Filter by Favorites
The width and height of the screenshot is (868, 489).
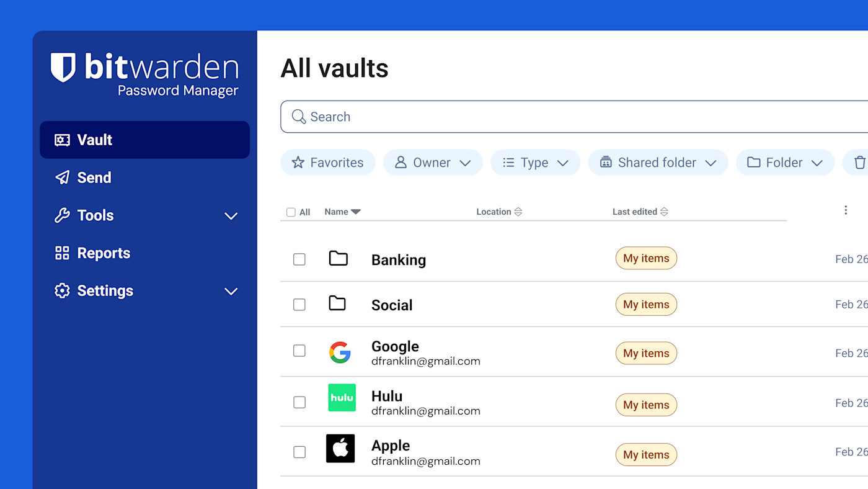click(x=327, y=163)
